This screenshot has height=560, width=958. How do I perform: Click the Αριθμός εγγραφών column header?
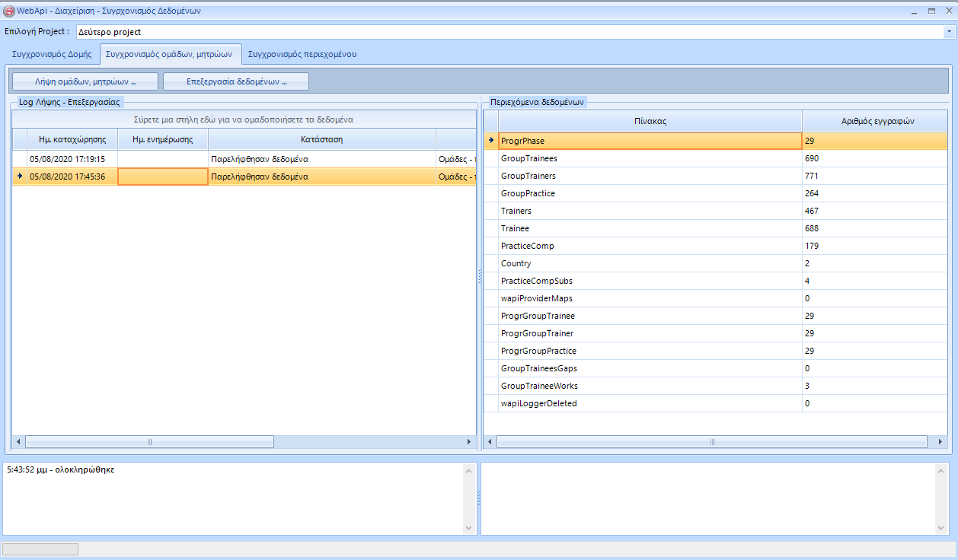point(877,122)
